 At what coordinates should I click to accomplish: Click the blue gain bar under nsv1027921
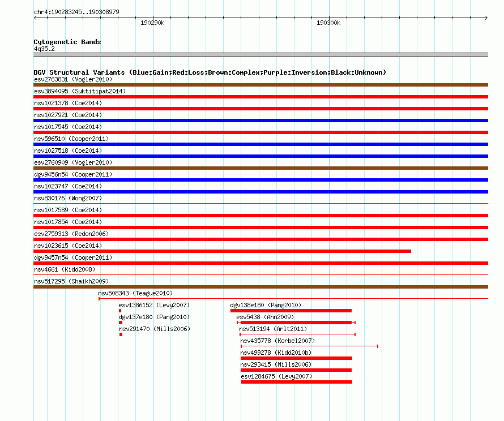(x=260, y=121)
